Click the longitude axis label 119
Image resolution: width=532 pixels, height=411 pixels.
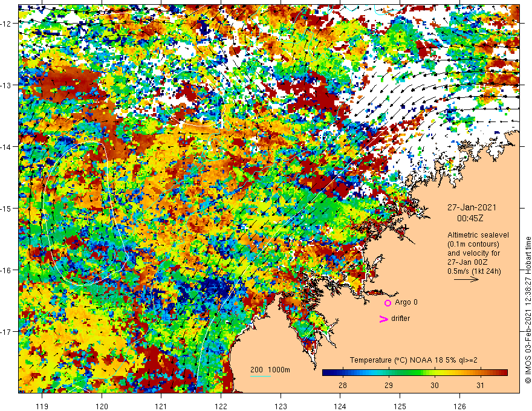[42, 406]
